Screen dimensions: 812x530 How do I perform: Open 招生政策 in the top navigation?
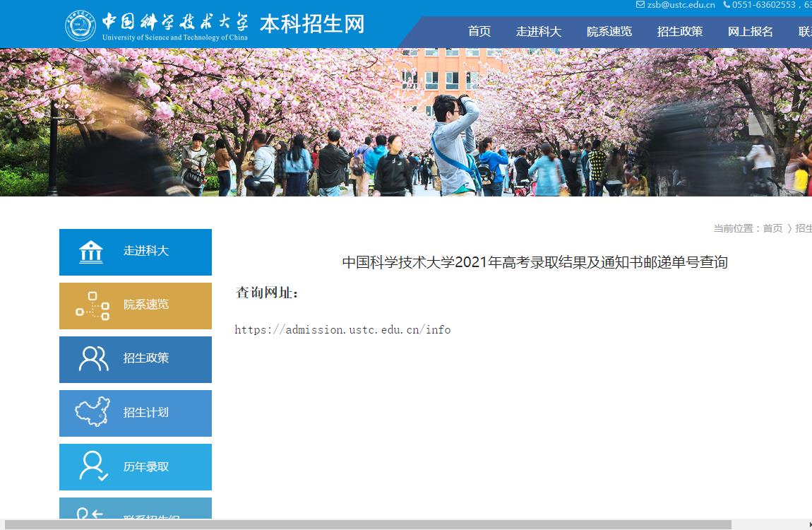coord(679,32)
